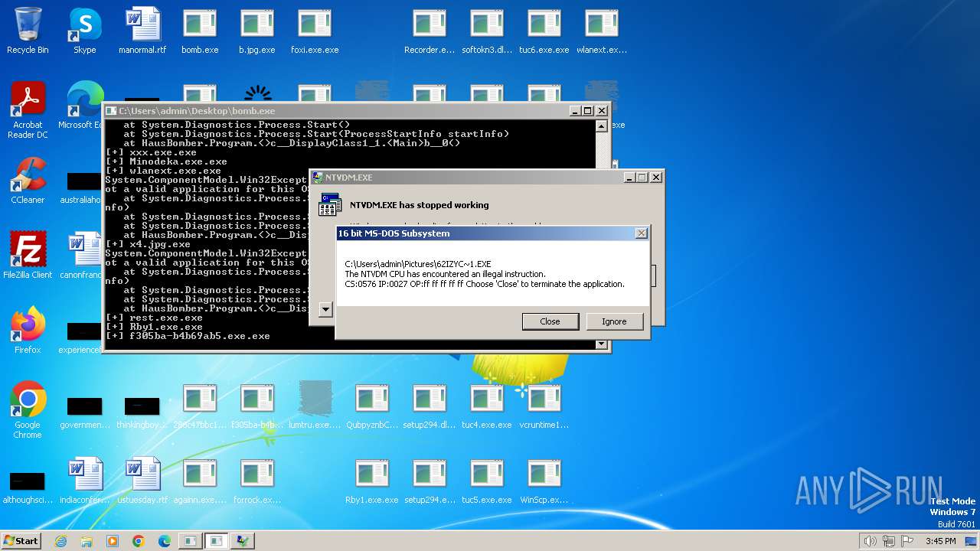The height and width of the screenshot is (551, 980).
Task: Select Recorder.exe desktop icon
Action: pos(430,31)
